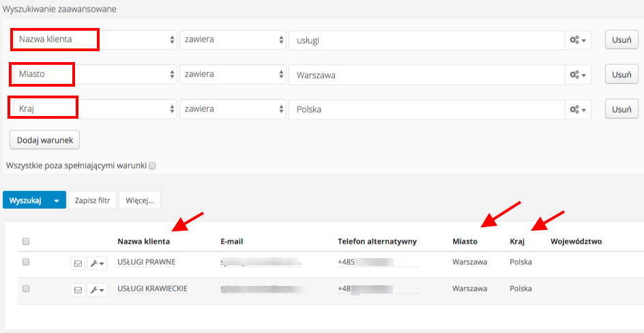Toggle 'Wszystkie poza spełniającymi warunki' checkbox
Image resolution: width=644 pixels, height=333 pixels.
152,166
